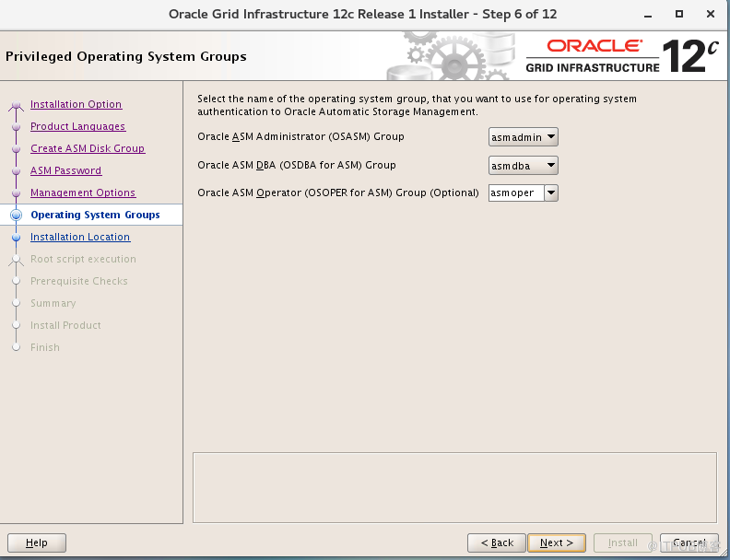The height and width of the screenshot is (560, 730).
Task: Open the OSASM group dropdown showing asmadmin
Action: click(x=523, y=137)
